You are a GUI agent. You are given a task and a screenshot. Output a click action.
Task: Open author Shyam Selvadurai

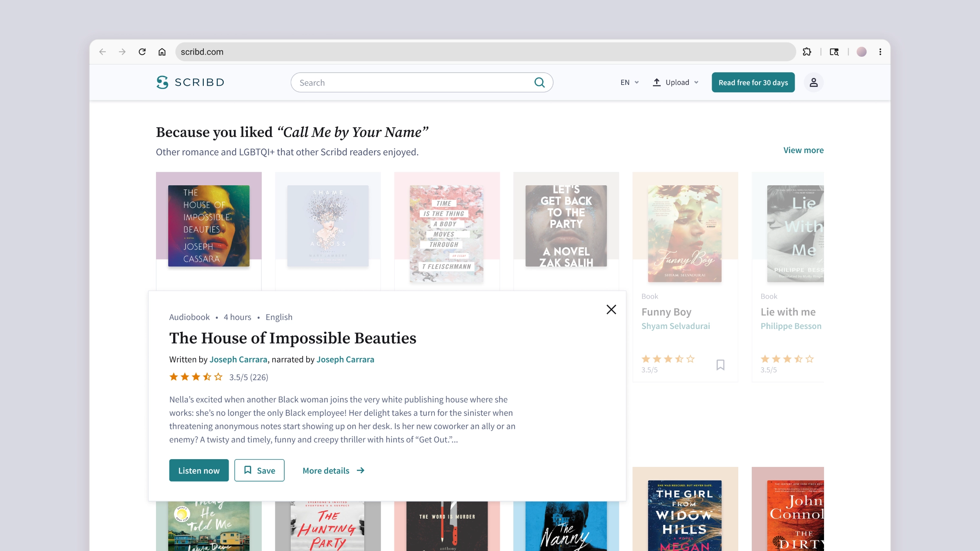pyautogui.click(x=676, y=326)
